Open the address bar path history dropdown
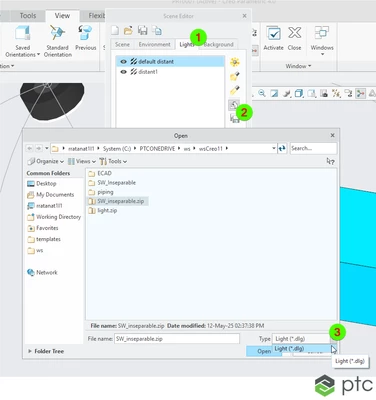Screen dimensions: 376x400 click(x=274, y=148)
